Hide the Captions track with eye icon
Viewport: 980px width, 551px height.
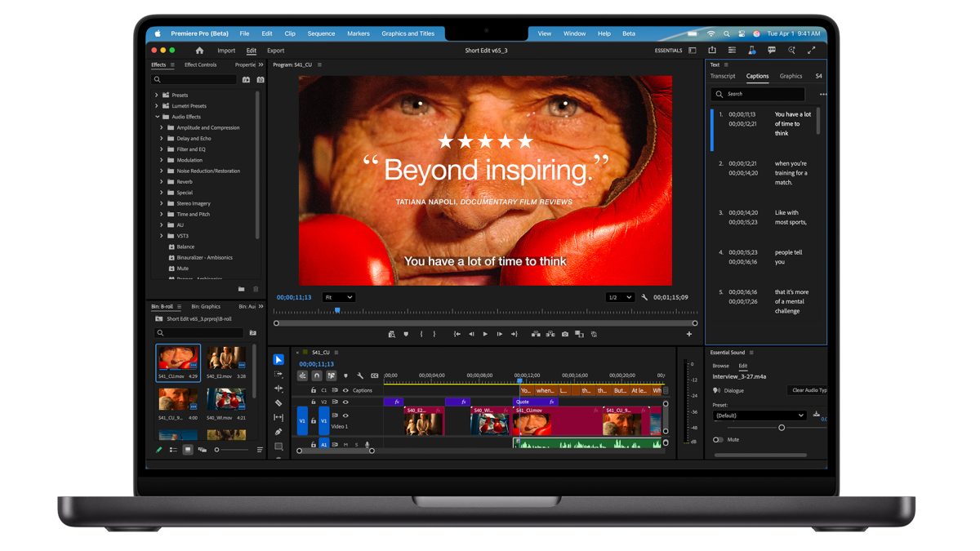coord(345,390)
